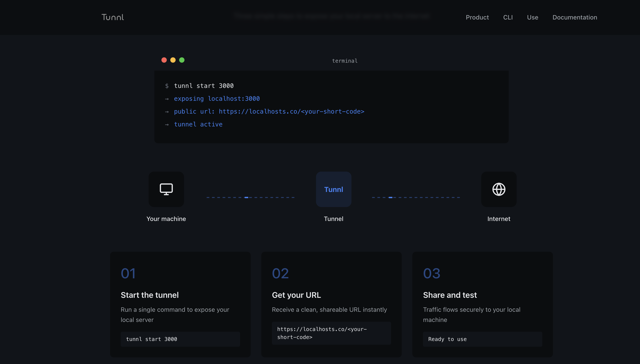The image size is (640, 364).
Task: Click the tunnel active terminal line
Action: pyautogui.click(x=198, y=124)
